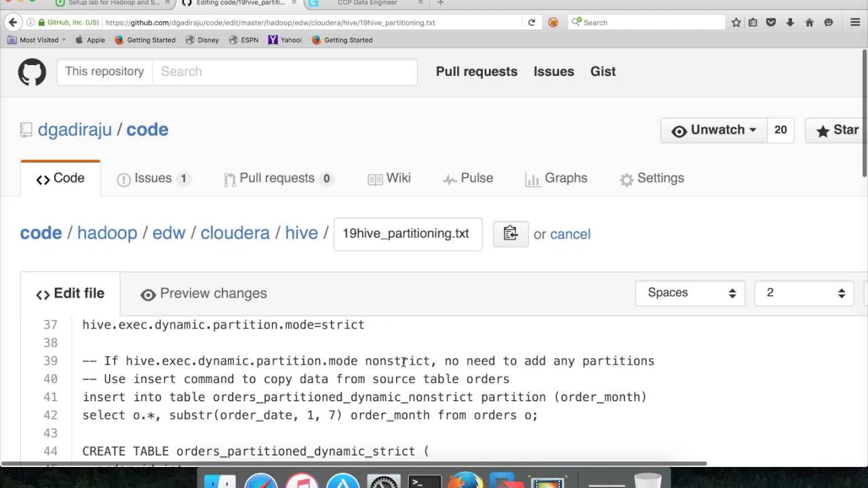
Task: Open a new browser tab with plus icon
Action: click(440, 3)
